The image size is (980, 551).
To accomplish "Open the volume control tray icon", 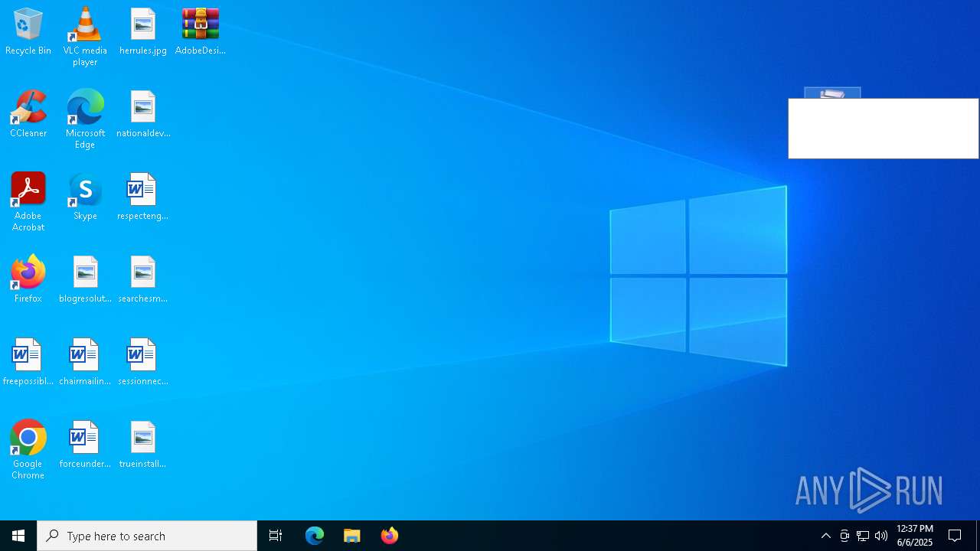I will tap(881, 536).
